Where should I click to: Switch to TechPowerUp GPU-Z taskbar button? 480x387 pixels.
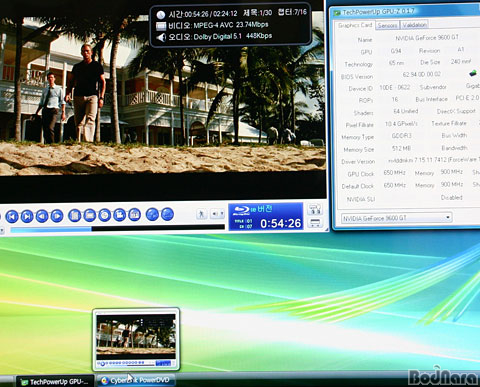coord(56,382)
